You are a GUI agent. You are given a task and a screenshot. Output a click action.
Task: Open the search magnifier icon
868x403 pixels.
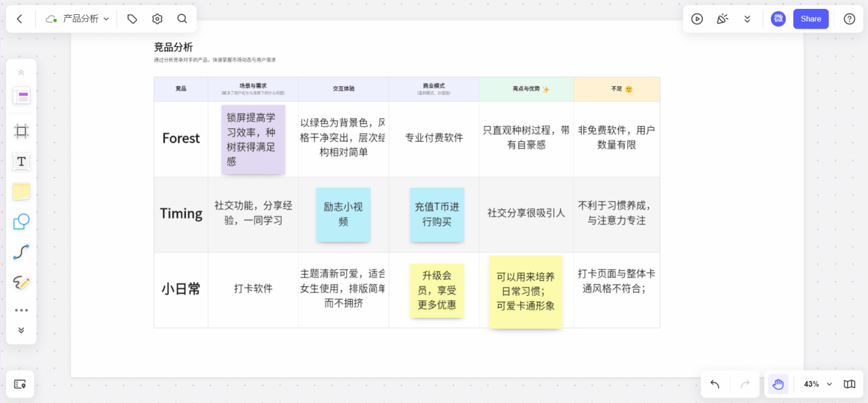(x=182, y=19)
